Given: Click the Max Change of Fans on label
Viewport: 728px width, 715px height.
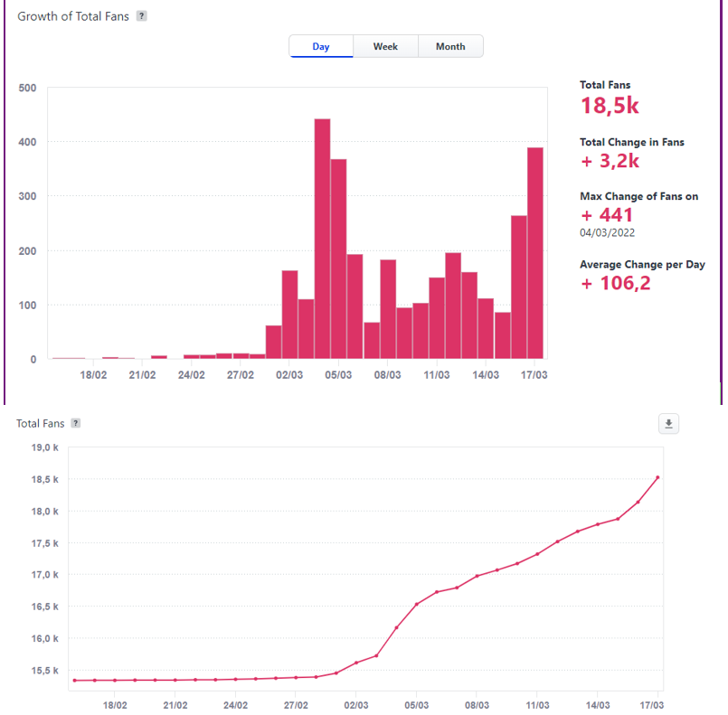Looking at the screenshot, I should 638,196.
